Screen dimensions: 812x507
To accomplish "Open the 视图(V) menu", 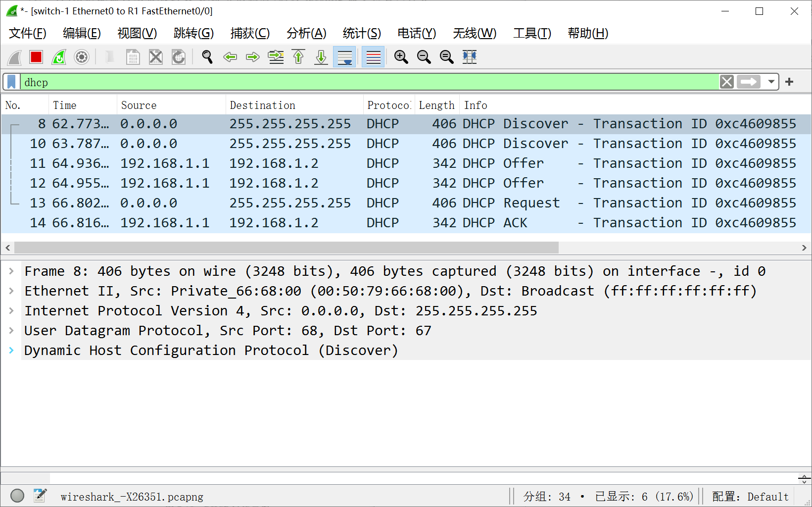I will (137, 33).
